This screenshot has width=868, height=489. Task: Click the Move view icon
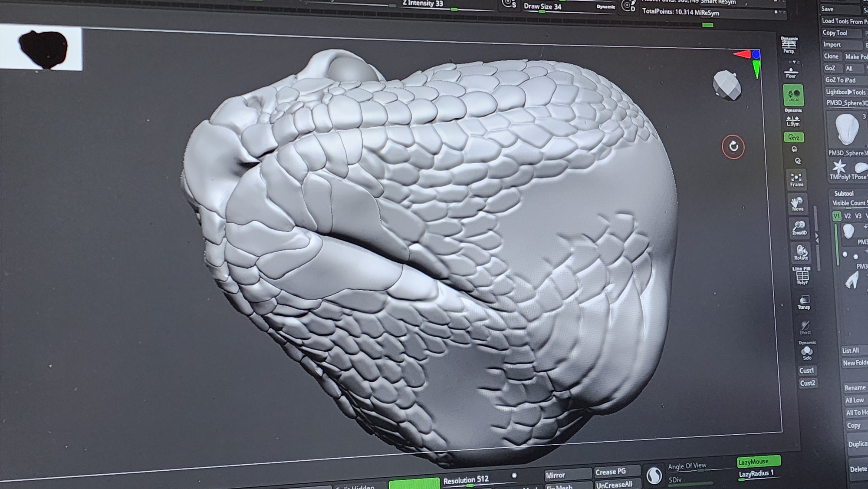(798, 204)
